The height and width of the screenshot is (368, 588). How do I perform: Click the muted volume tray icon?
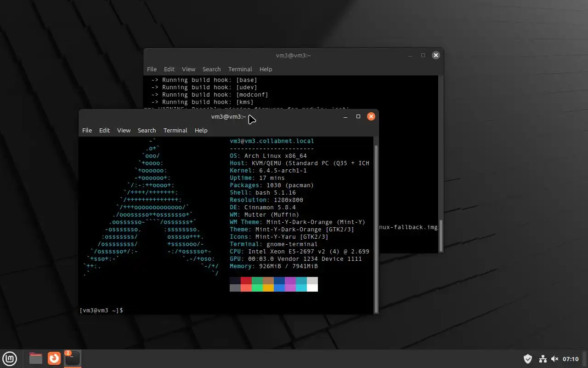pos(554,359)
